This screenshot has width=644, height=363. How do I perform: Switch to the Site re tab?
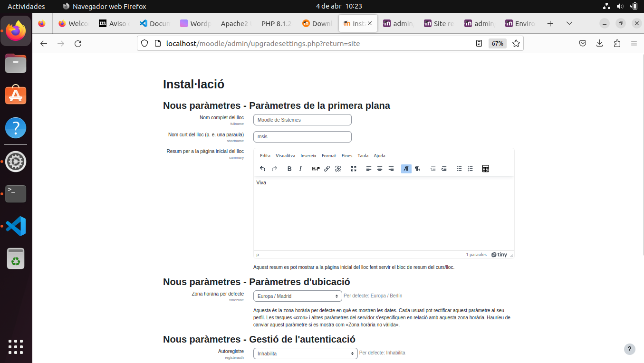click(x=438, y=23)
